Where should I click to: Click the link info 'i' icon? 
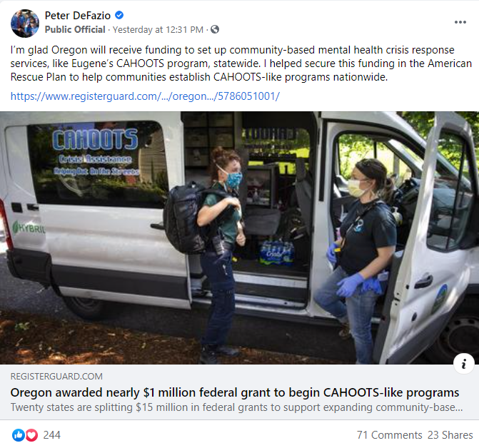click(x=464, y=364)
